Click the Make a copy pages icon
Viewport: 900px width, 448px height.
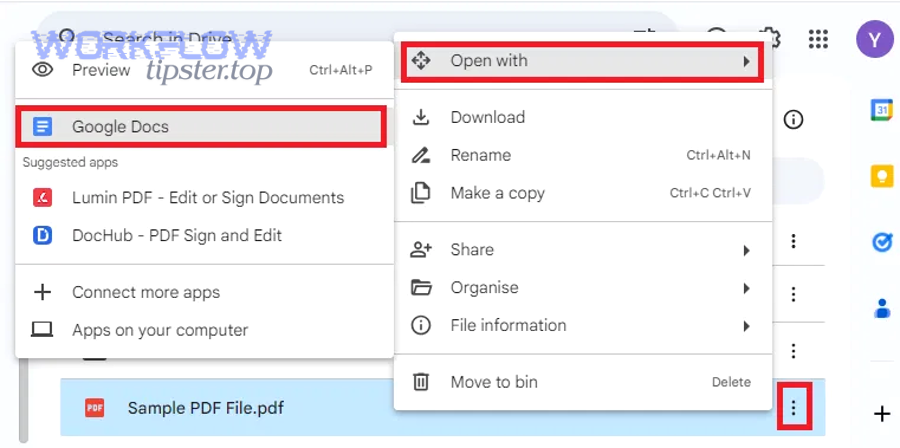click(x=421, y=193)
